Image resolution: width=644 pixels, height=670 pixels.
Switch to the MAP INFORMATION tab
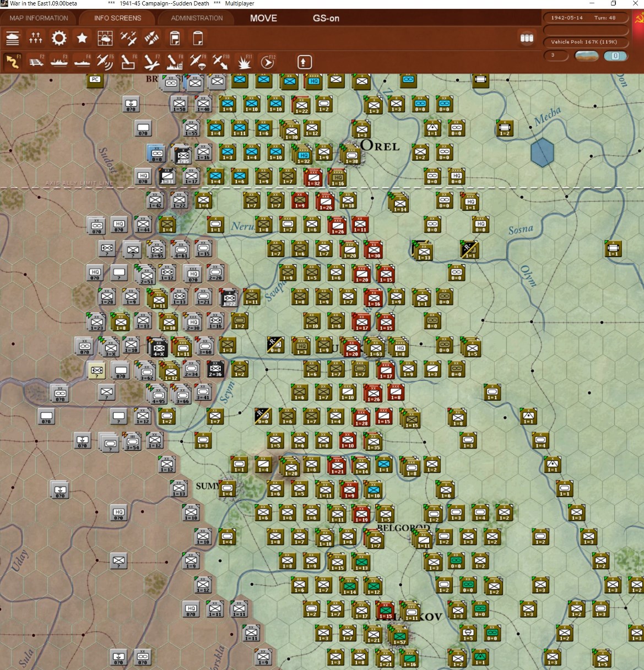tap(39, 18)
